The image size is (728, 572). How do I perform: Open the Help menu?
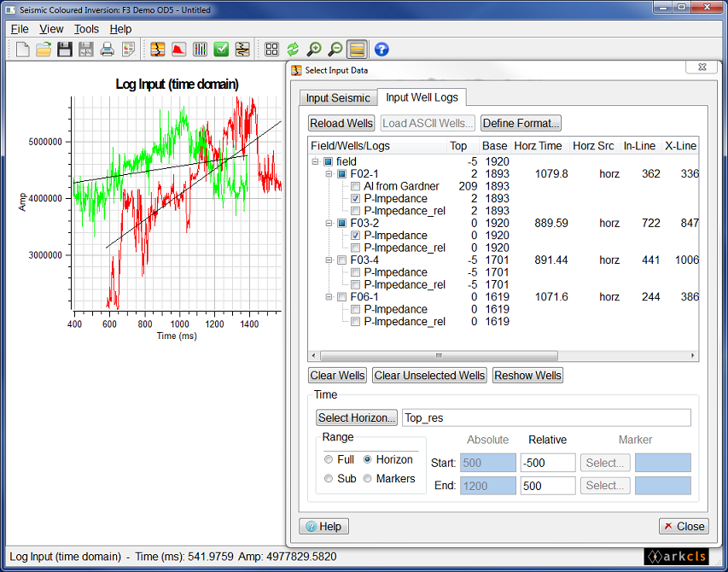[120, 29]
